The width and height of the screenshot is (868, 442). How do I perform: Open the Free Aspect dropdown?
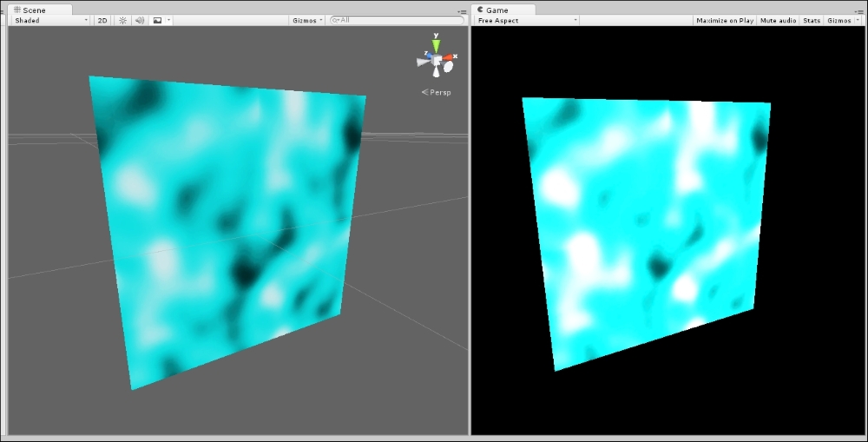[526, 20]
